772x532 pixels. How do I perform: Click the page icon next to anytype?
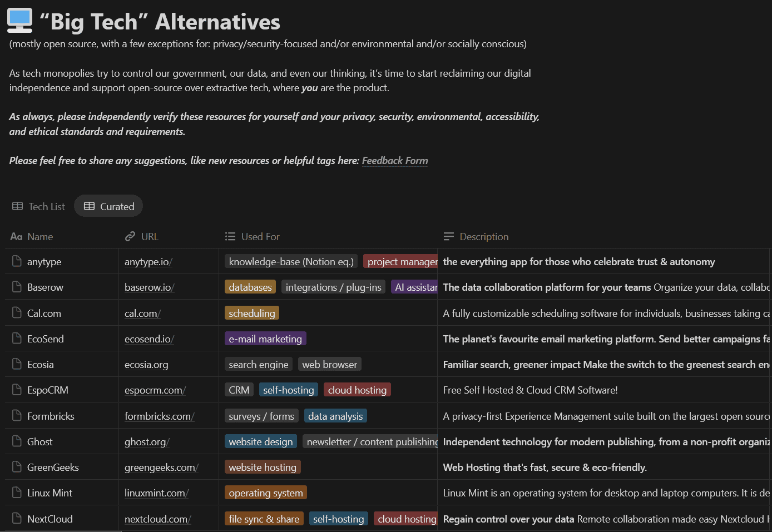point(15,261)
